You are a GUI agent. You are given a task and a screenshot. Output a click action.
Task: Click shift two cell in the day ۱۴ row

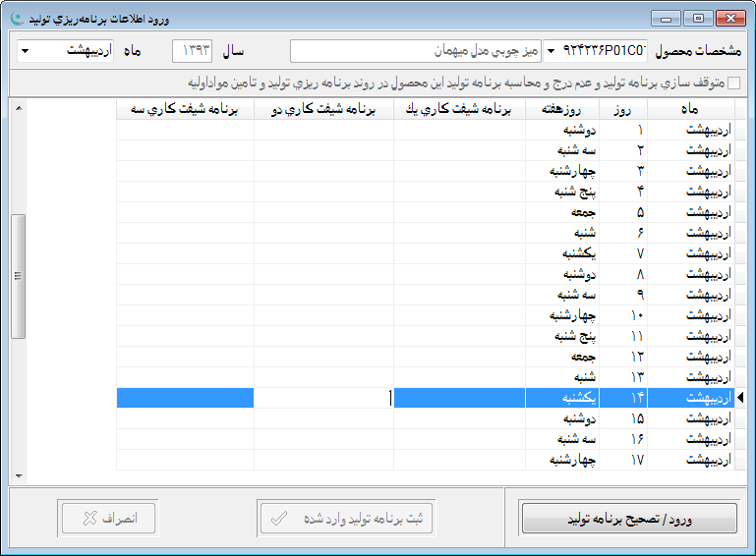(x=323, y=398)
